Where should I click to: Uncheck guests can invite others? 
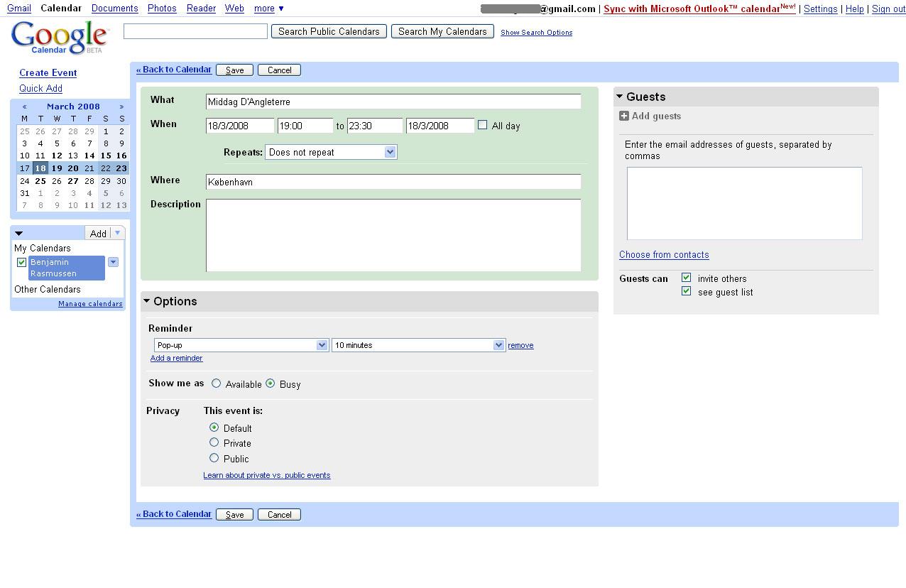click(686, 278)
